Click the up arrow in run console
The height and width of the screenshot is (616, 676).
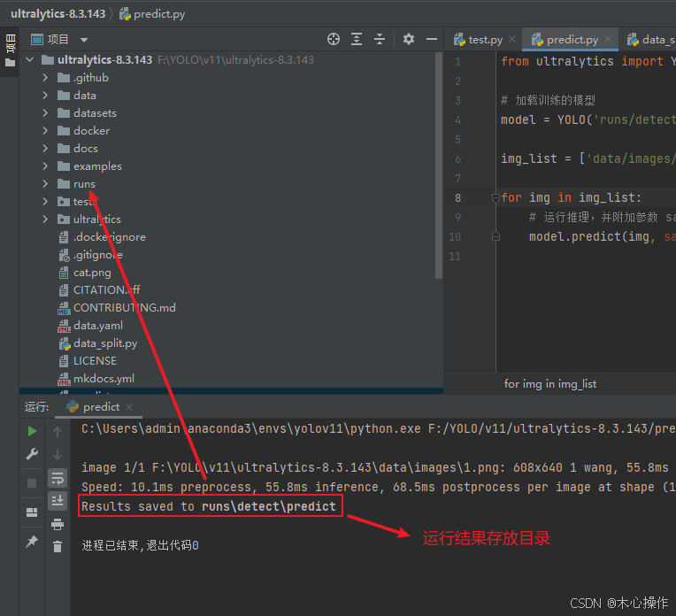(58, 431)
